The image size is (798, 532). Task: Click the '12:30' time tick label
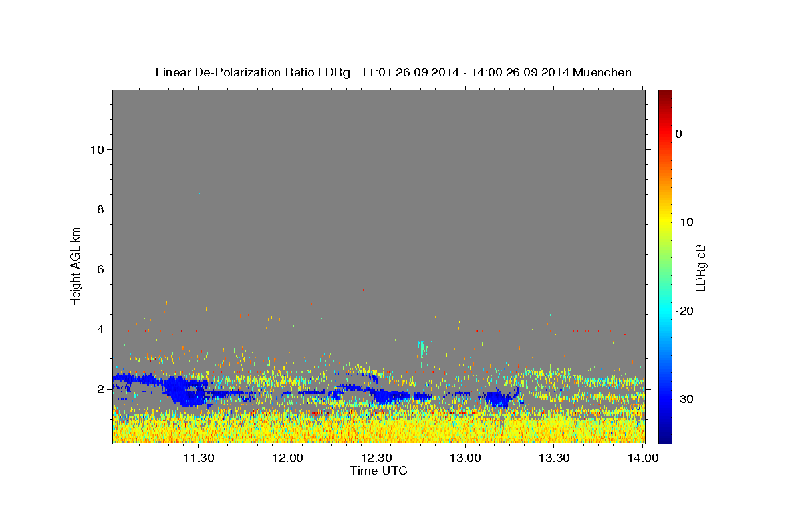point(376,458)
